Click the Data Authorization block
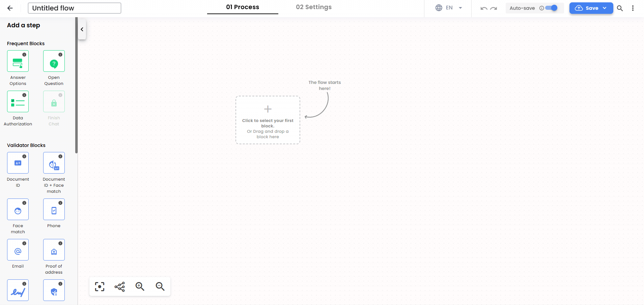This screenshot has height=305, width=644. 18,101
